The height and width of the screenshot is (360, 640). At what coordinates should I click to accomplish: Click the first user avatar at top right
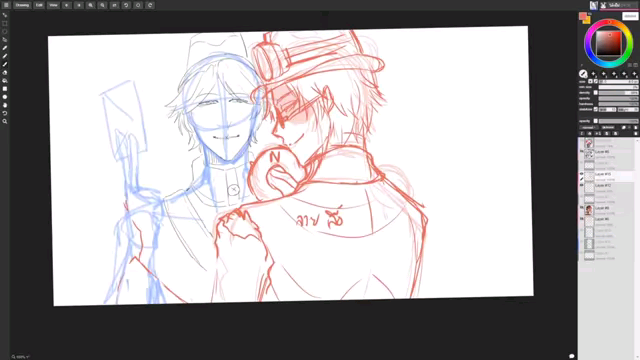(593, 5)
